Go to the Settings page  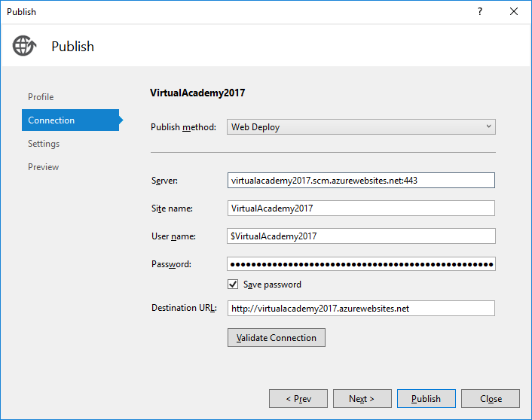[x=44, y=144]
